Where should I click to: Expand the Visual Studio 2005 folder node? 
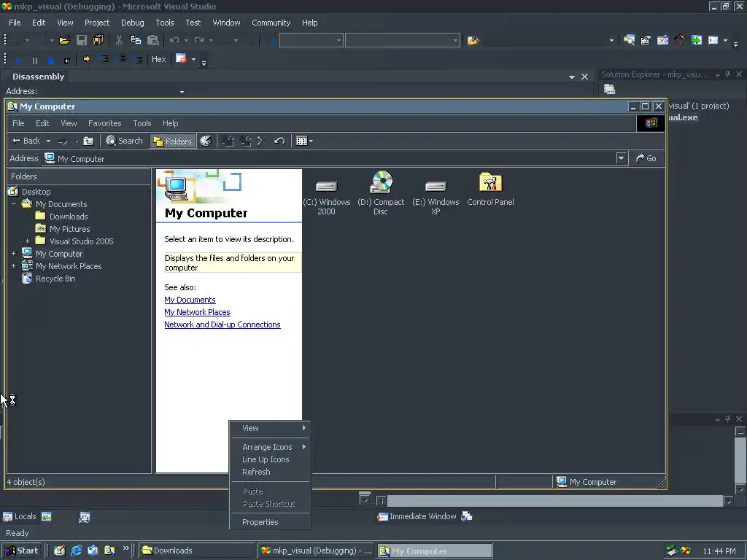coord(27,241)
